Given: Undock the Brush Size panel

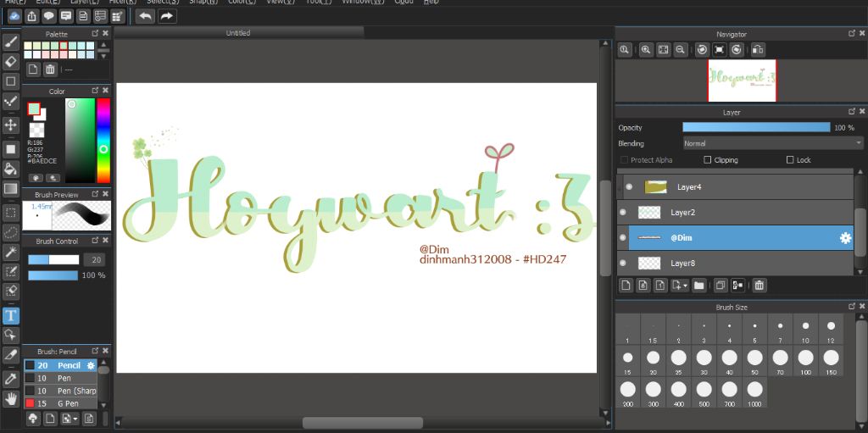Looking at the screenshot, I should click(x=851, y=307).
